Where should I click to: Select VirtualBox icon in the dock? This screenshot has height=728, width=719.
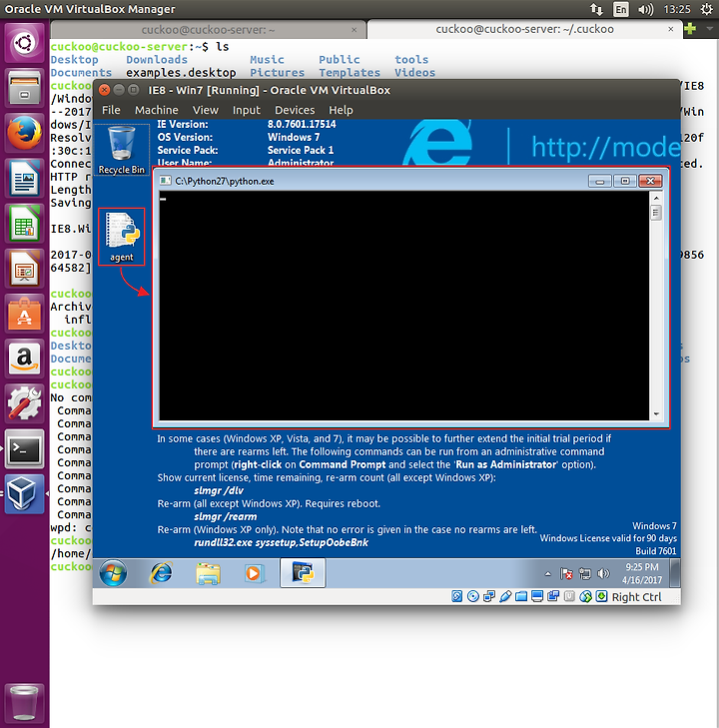click(x=24, y=494)
